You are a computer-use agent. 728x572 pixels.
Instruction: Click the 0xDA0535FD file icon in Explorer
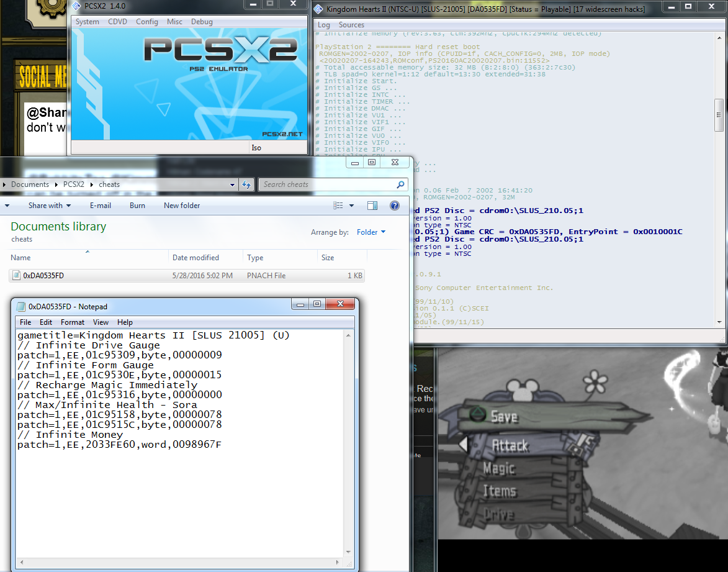[x=16, y=275]
